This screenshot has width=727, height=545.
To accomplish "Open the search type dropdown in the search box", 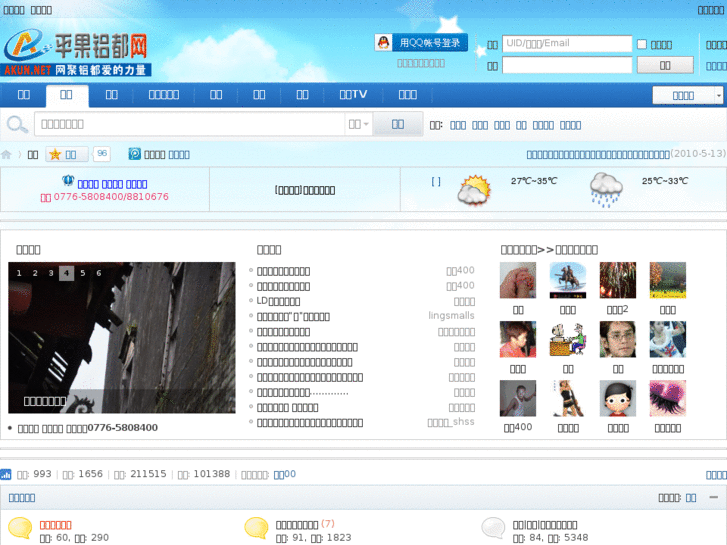I will pos(358,124).
